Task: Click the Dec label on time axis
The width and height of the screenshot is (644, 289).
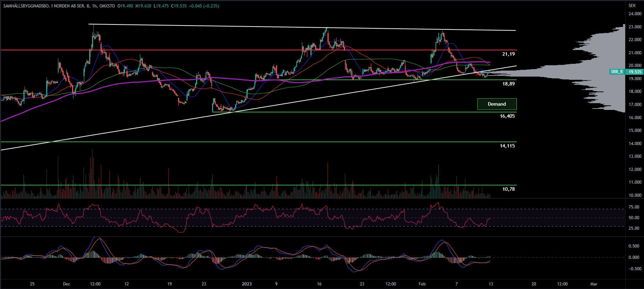Action: point(66,284)
